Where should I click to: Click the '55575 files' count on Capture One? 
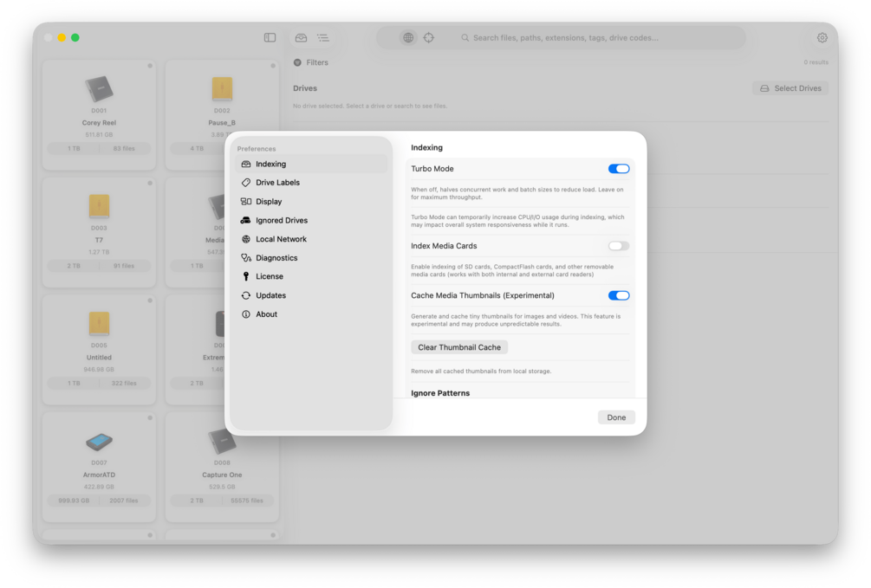(x=247, y=501)
